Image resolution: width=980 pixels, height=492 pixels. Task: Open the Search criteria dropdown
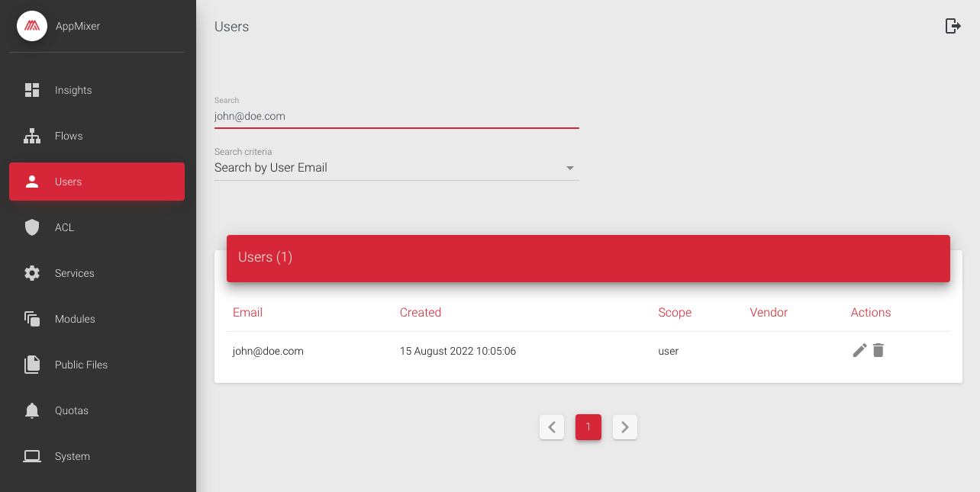click(x=395, y=168)
